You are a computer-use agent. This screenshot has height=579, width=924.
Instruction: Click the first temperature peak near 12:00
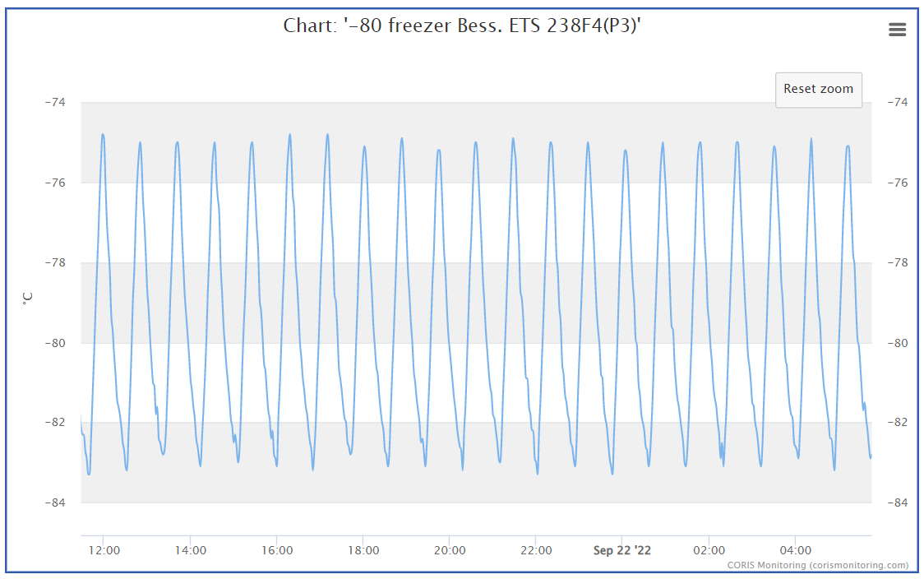104,136
